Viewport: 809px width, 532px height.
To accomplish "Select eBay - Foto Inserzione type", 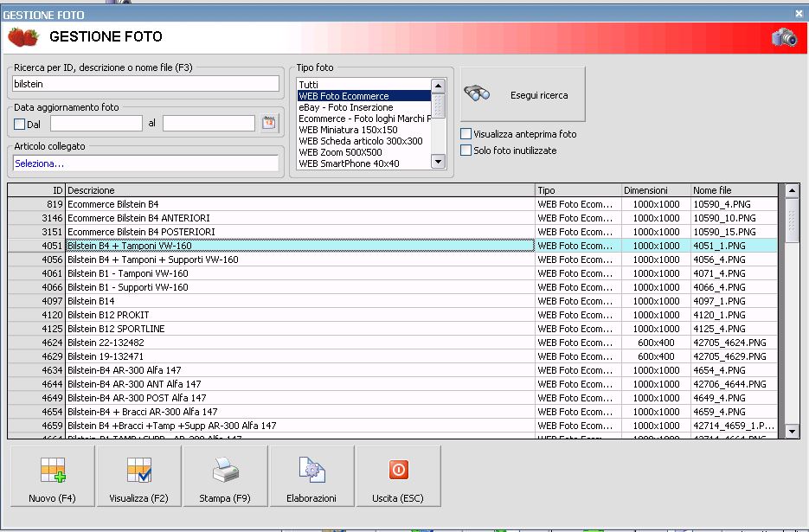I will (363, 107).
